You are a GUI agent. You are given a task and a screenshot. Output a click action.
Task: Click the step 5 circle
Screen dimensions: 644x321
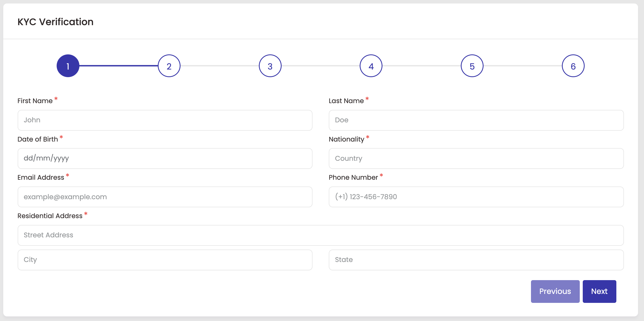pyautogui.click(x=472, y=66)
